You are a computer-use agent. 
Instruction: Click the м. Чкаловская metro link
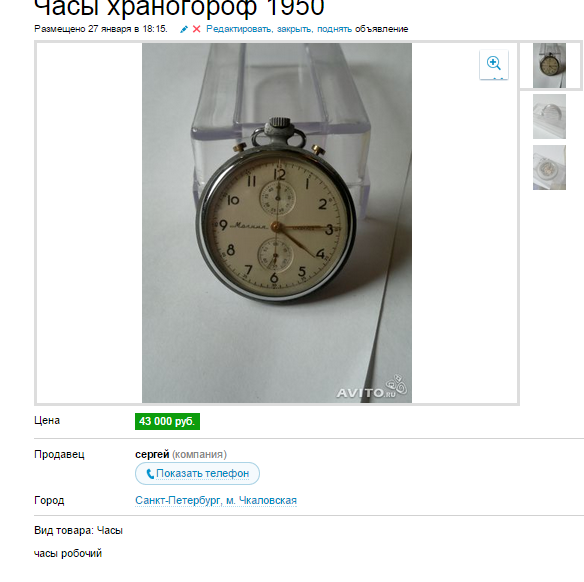click(x=261, y=500)
